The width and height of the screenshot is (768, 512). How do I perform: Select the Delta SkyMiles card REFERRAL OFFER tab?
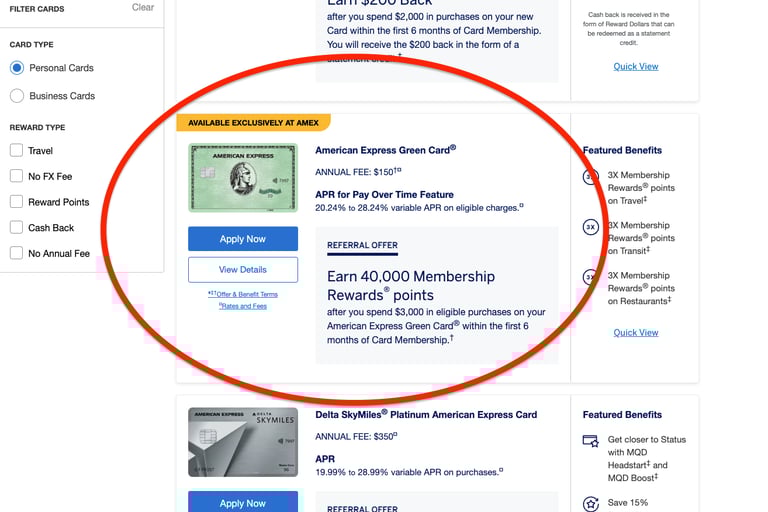click(x=362, y=509)
